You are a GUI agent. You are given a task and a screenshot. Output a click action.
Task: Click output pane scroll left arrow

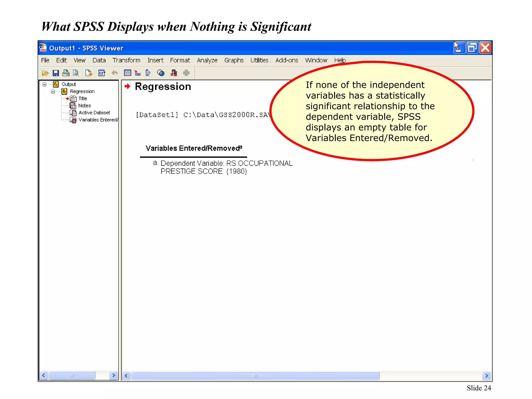[126, 376]
